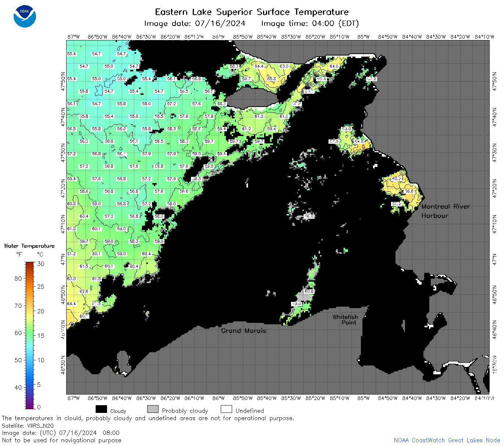Click the °F unit label on scale

[x=19, y=254]
